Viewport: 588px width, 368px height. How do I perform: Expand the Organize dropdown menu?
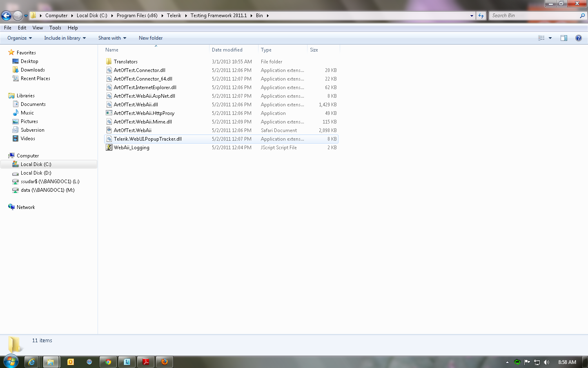[x=19, y=38]
